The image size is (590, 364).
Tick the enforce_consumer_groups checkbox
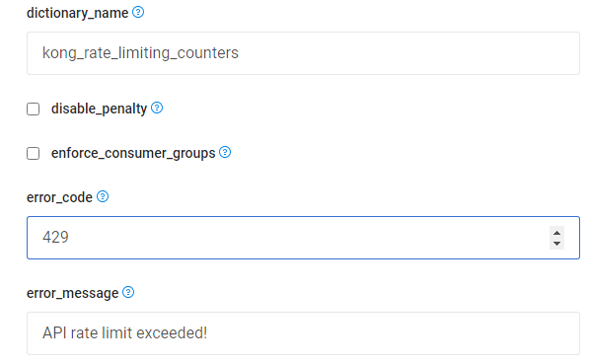[34, 154]
